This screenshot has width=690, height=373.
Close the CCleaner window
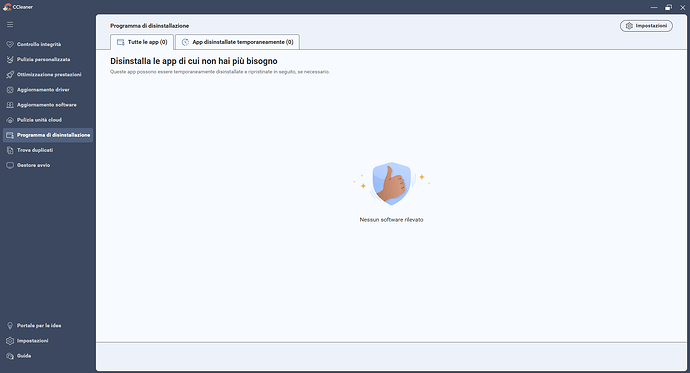683,7
